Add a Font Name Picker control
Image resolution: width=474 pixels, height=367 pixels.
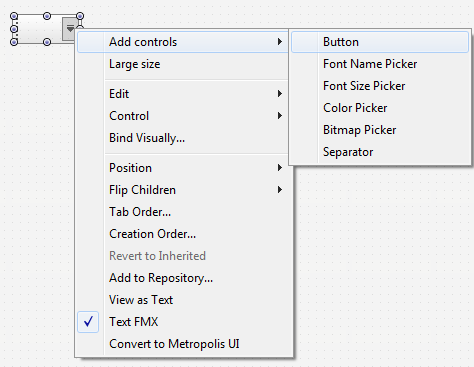tap(380, 64)
